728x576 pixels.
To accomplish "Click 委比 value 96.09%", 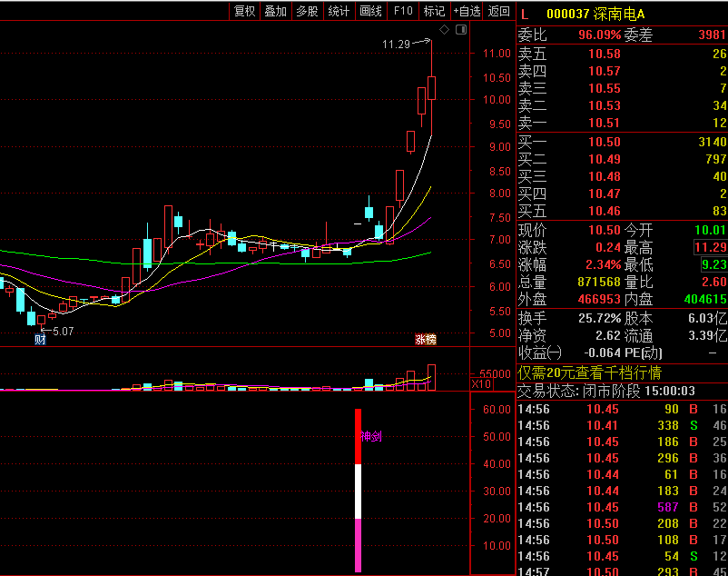I will coord(599,35).
